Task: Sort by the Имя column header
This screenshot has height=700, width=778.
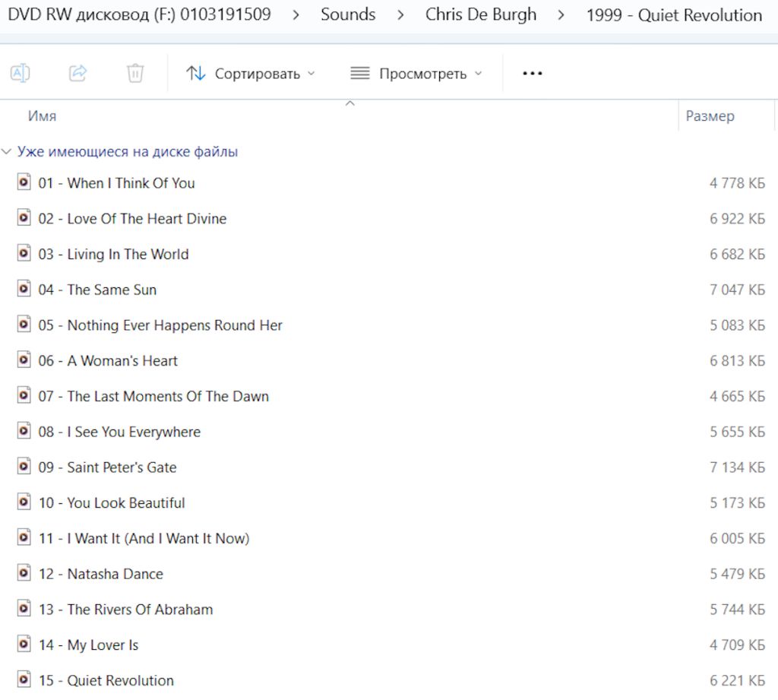Action: click(43, 116)
